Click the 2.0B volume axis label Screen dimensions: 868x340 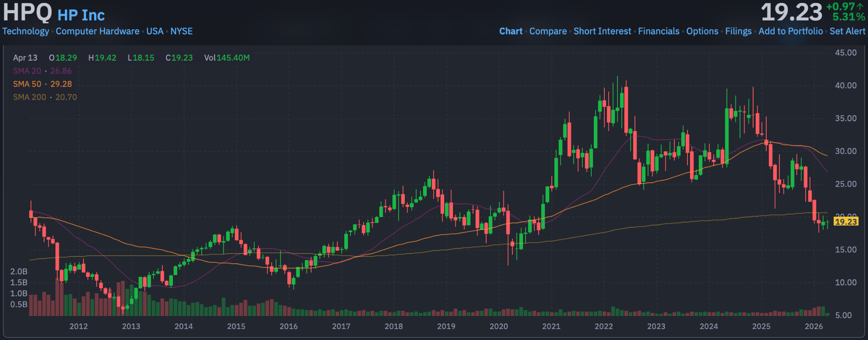point(19,271)
